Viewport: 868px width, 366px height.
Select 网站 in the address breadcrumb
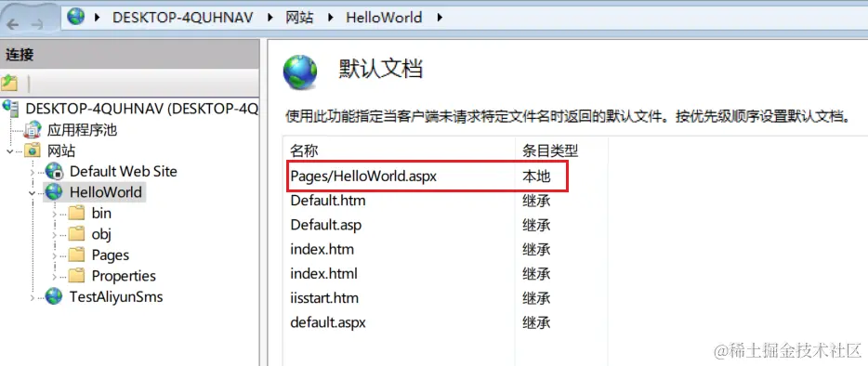(x=299, y=17)
